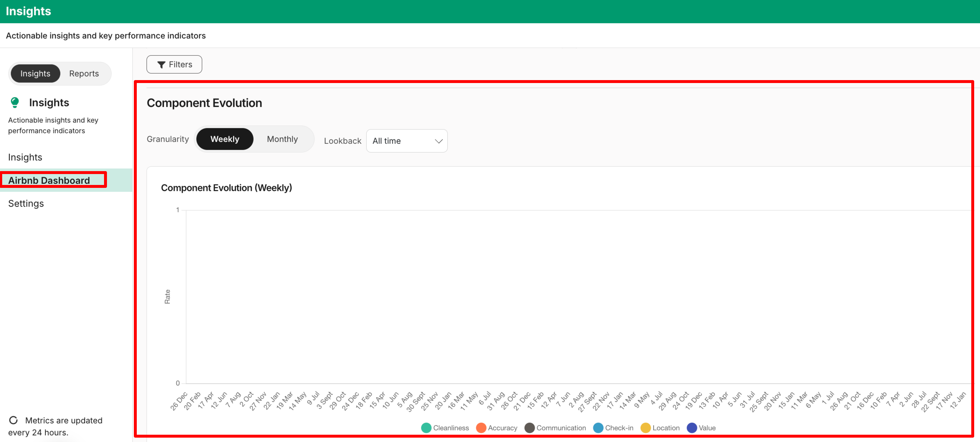Click the funnel icon in Filters button
Screen dimensions: 980x442
click(161, 65)
